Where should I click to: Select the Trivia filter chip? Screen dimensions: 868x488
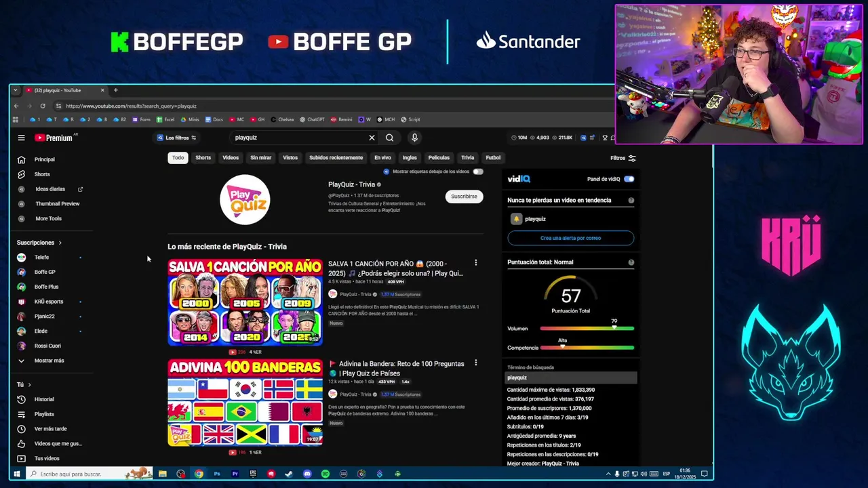(x=468, y=158)
